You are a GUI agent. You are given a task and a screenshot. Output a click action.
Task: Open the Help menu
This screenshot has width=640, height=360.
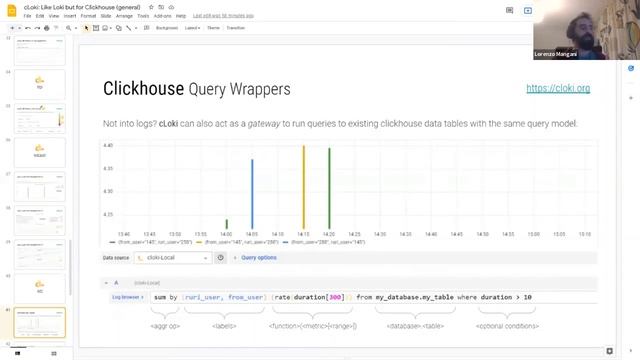pos(181,16)
